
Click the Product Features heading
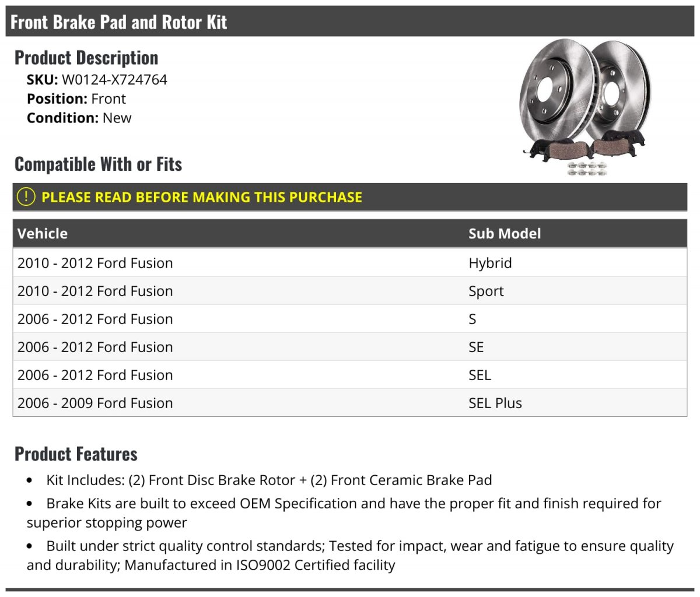[x=76, y=454]
